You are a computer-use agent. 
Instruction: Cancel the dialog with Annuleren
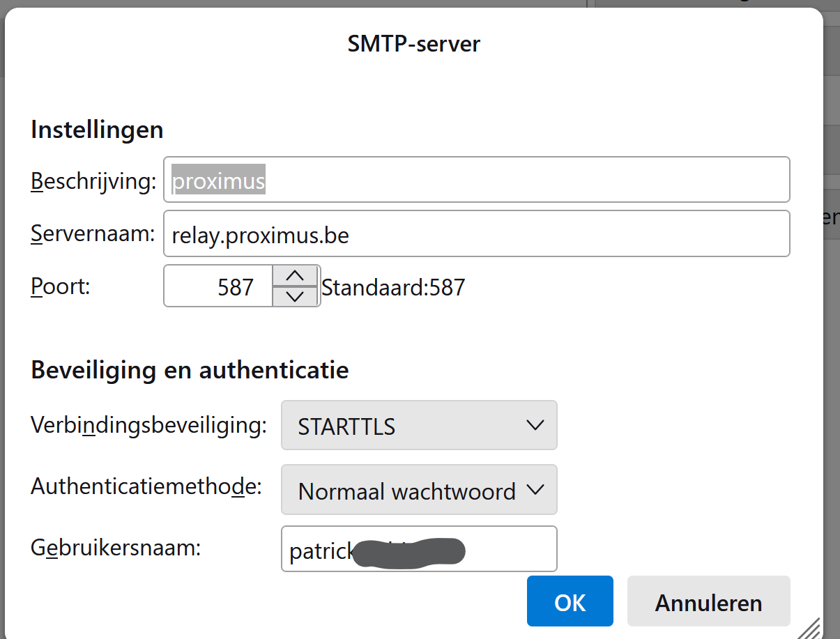708,601
